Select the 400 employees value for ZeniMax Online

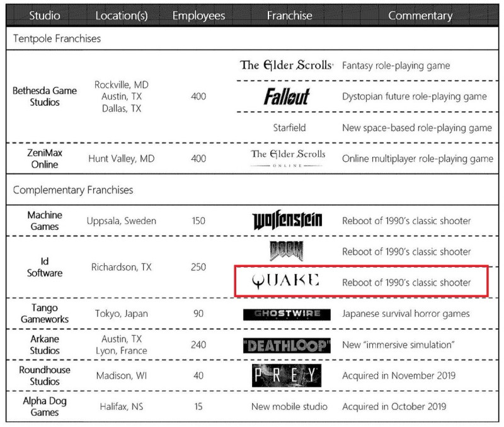pos(198,159)
